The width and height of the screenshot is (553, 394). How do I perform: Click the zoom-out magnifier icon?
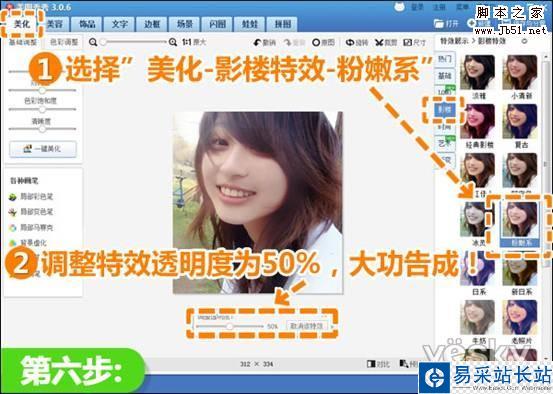point(93,42)
